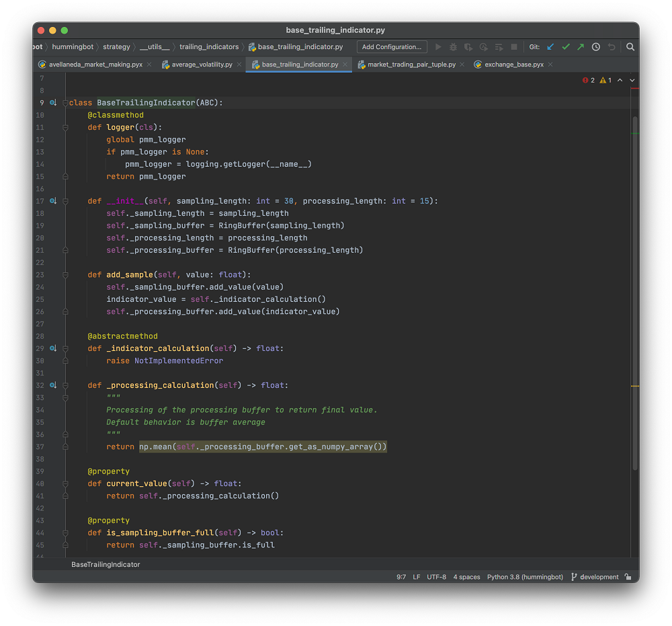This screenshot has width=672, height=626.
Task: Click the Git Push arrow icon
Action: [x=581, y=47]
